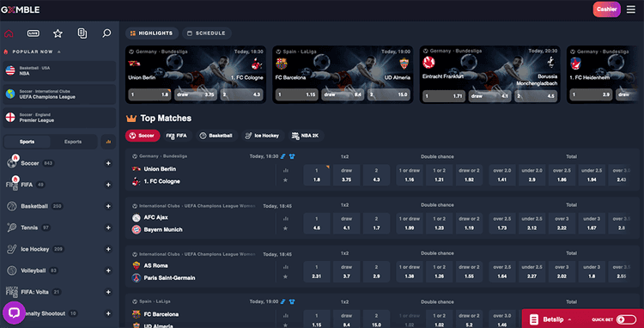This screenshot has width=644, height=328.
Task: Open the Volleyball sport icon in sidebar
Action: click(x=11, y=270)
